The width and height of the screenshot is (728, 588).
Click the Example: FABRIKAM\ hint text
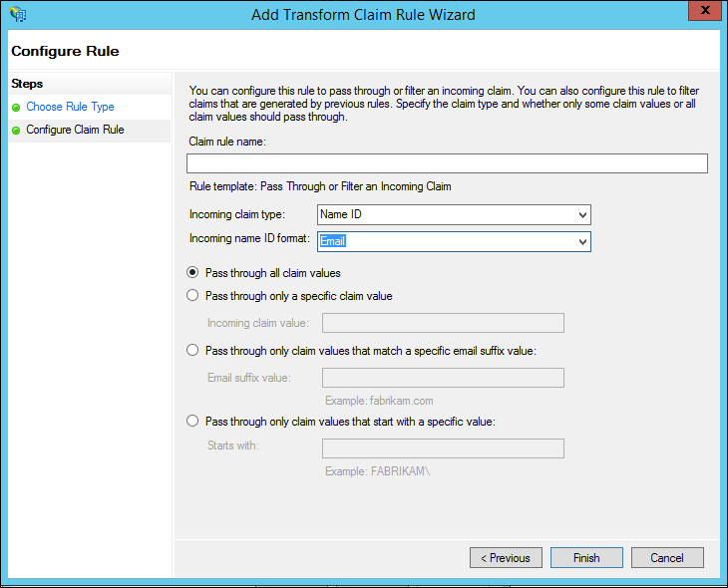point(378,471)
